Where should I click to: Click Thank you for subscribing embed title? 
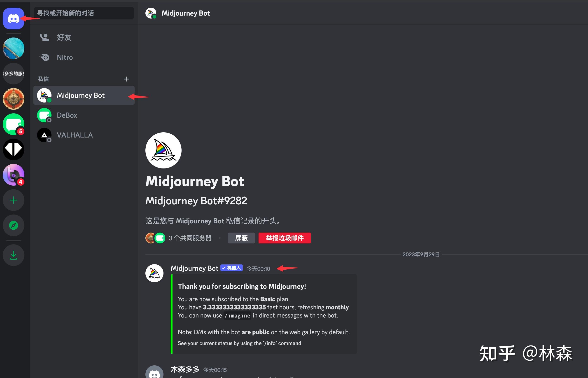pyautogui.click(x=242, y=287)
